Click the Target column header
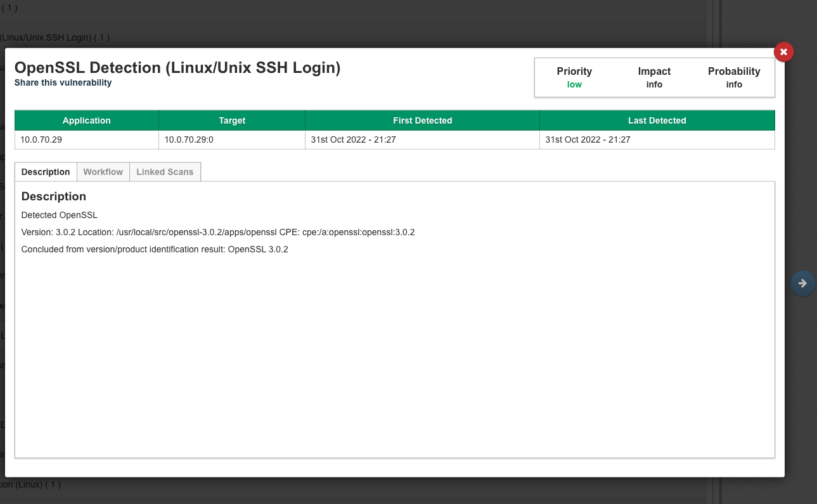817x504 pixels. tap(232, 120)
